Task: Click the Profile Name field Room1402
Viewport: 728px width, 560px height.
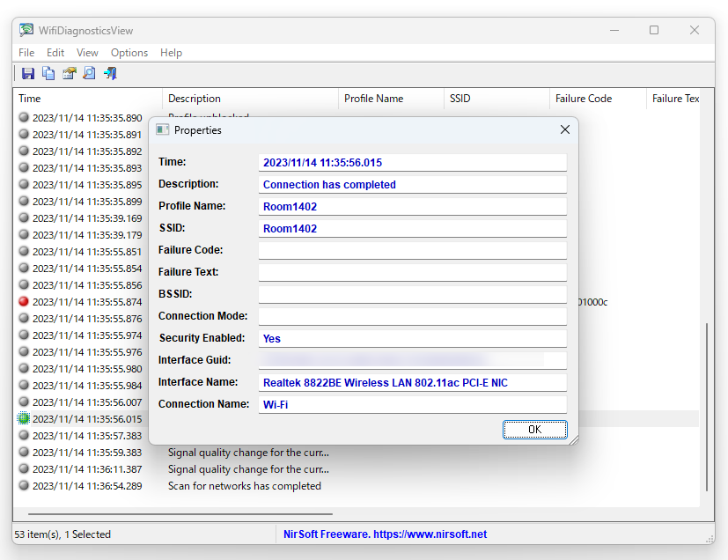Action: [x=412, y=207]
